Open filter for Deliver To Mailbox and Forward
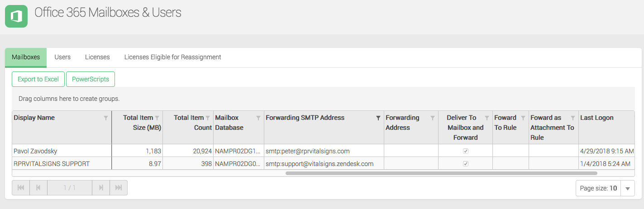 point(487,118)
